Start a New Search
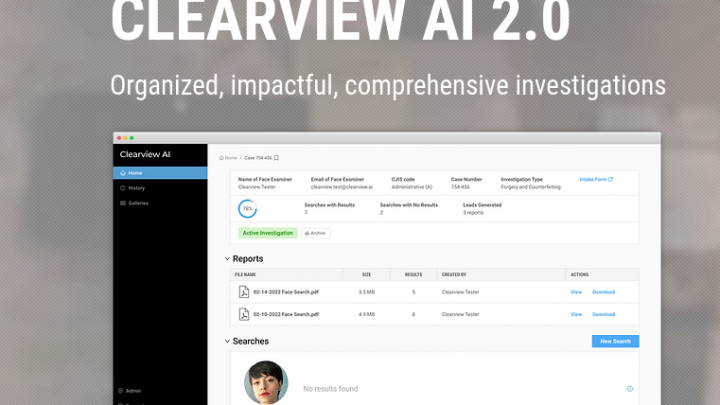 point(615,341)
